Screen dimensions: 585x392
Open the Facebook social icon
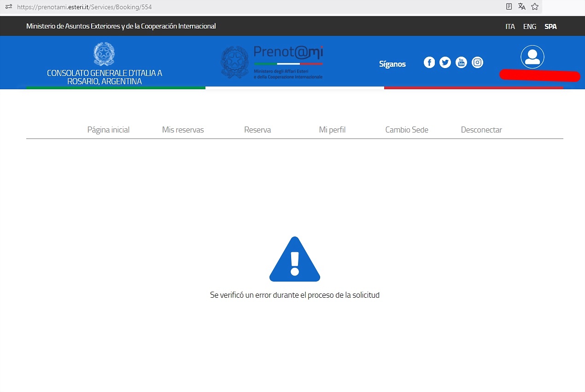(x=429, y=63)
